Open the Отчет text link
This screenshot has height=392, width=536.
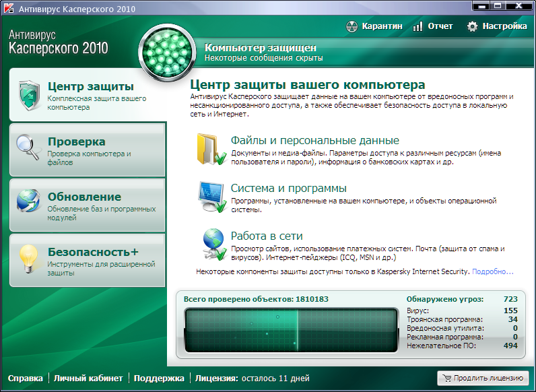click(x=440, y=26)
